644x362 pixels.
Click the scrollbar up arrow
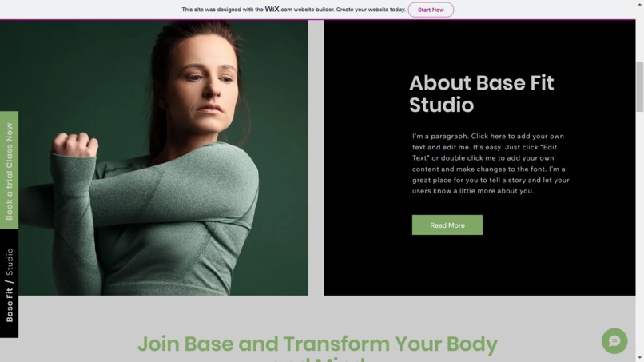[x=639, y=4]
